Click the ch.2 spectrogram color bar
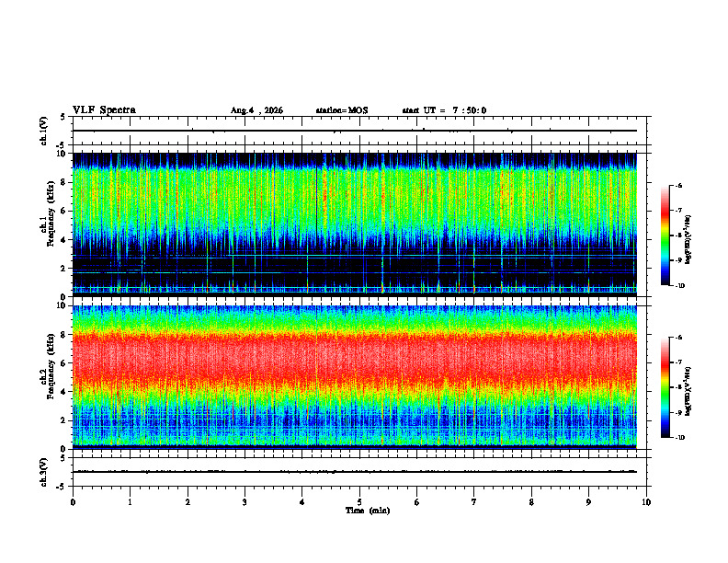The image size is (728, 563). pyautogui.click(x=665, y=387)
